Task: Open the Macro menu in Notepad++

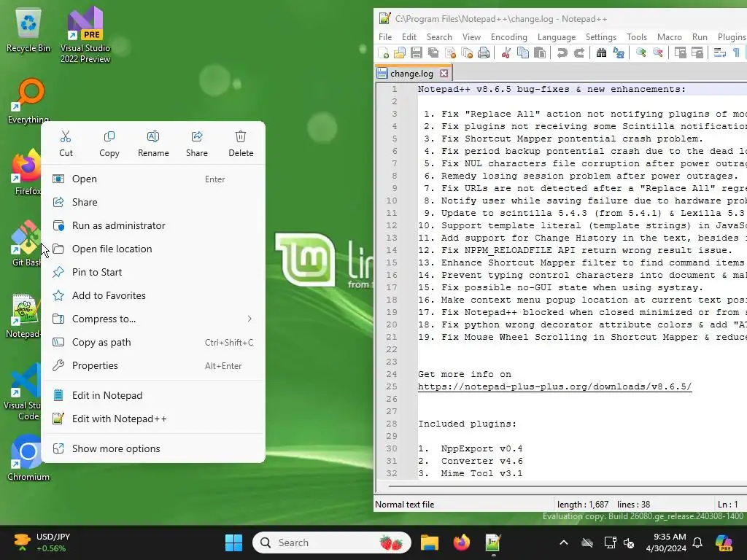Action: pos(670,37)
